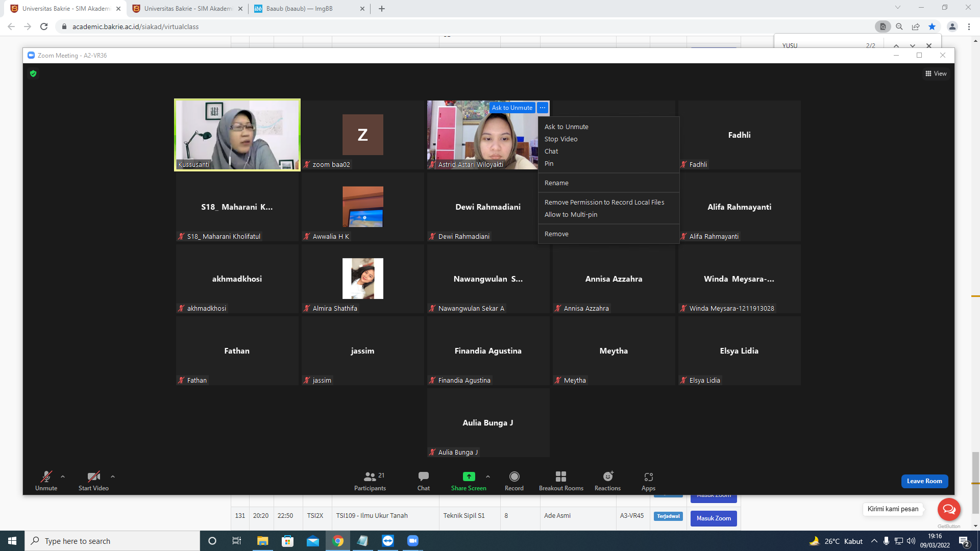Choose Pin from the context menu

pos(608,163)
